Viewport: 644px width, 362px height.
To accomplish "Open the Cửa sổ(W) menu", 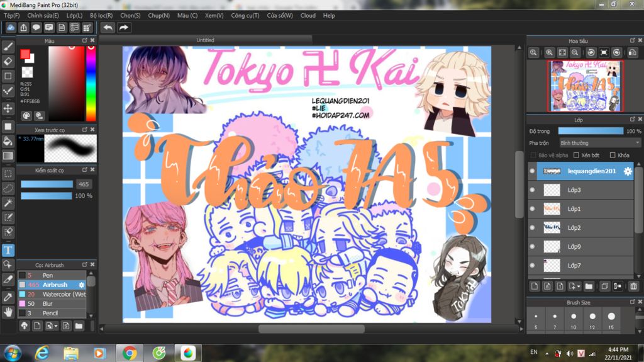I will [x=280, y=15].
